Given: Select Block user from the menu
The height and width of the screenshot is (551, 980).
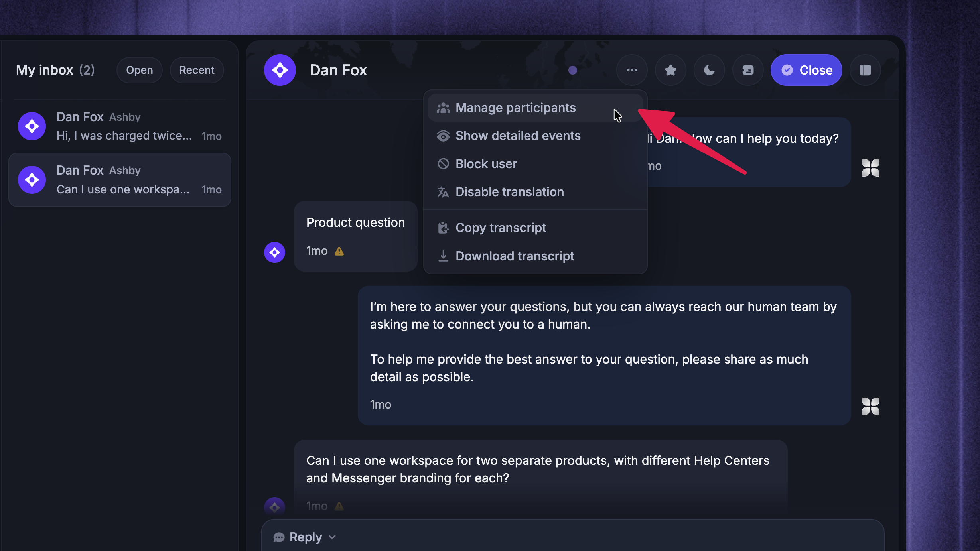Looking at the screenshot, I should 535,164.
